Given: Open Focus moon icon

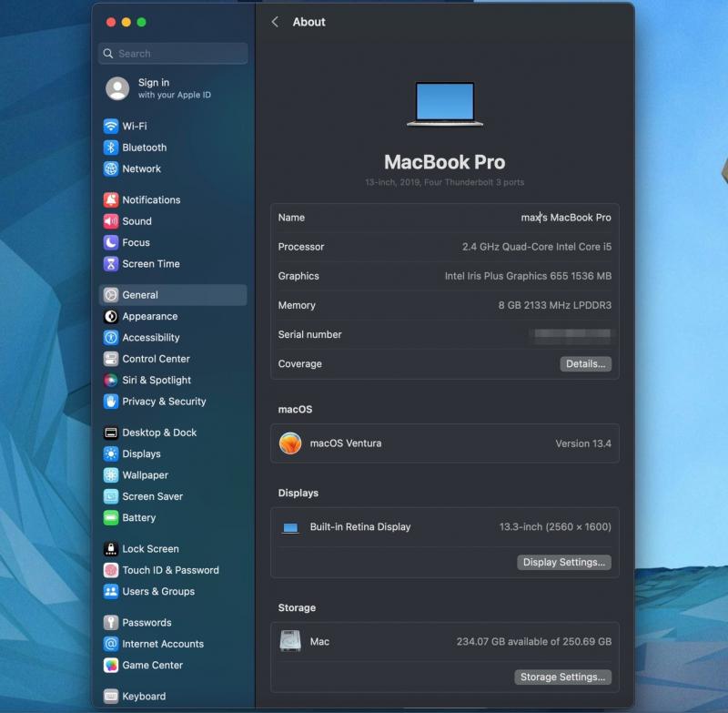Looking at the screenshot, I should [x=110, y=242].
